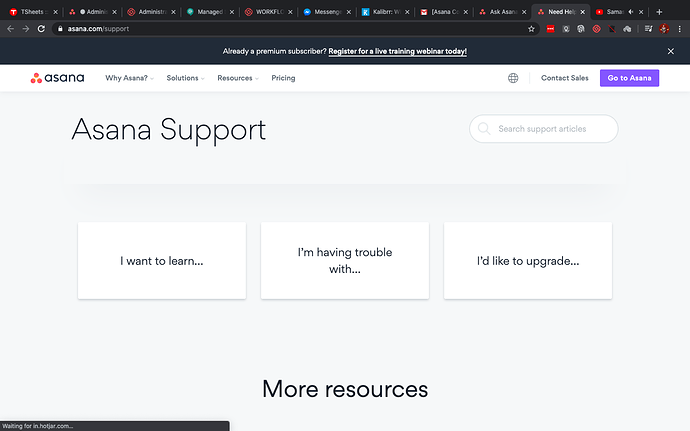
Task: Open the live training webinar link
Action: tap(397, 52)
